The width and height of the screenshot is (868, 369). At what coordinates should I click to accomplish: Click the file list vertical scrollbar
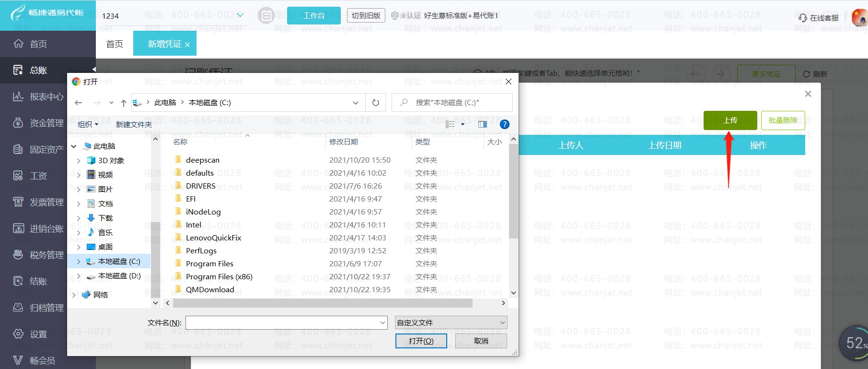[513, 191]
